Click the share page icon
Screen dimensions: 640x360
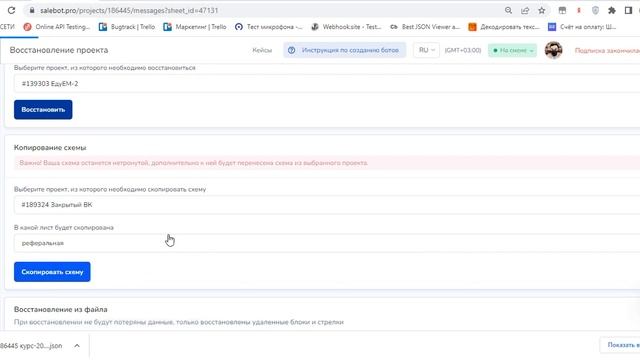pos(525,11)
